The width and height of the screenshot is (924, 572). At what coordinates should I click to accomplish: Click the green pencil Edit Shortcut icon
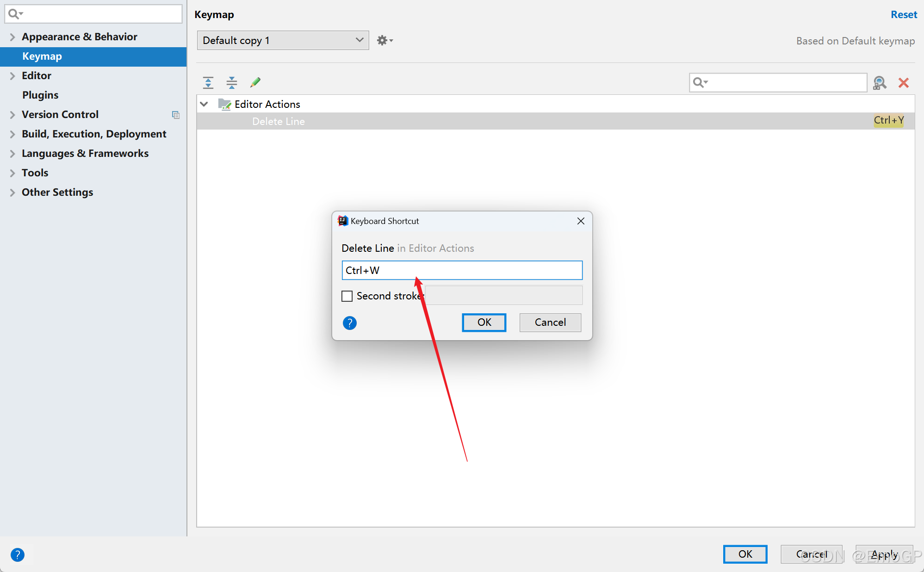(255, 82)
